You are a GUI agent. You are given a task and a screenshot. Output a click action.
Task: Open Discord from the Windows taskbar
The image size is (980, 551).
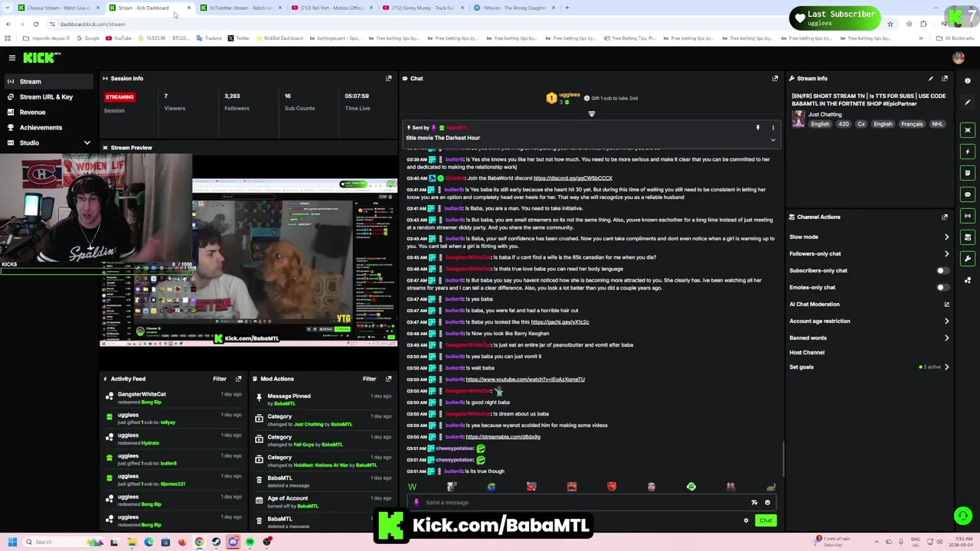(233, 542)
